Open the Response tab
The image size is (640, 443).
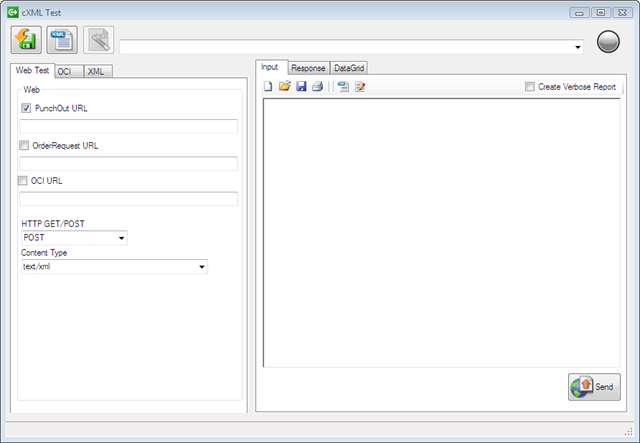(x=309, y=68)
